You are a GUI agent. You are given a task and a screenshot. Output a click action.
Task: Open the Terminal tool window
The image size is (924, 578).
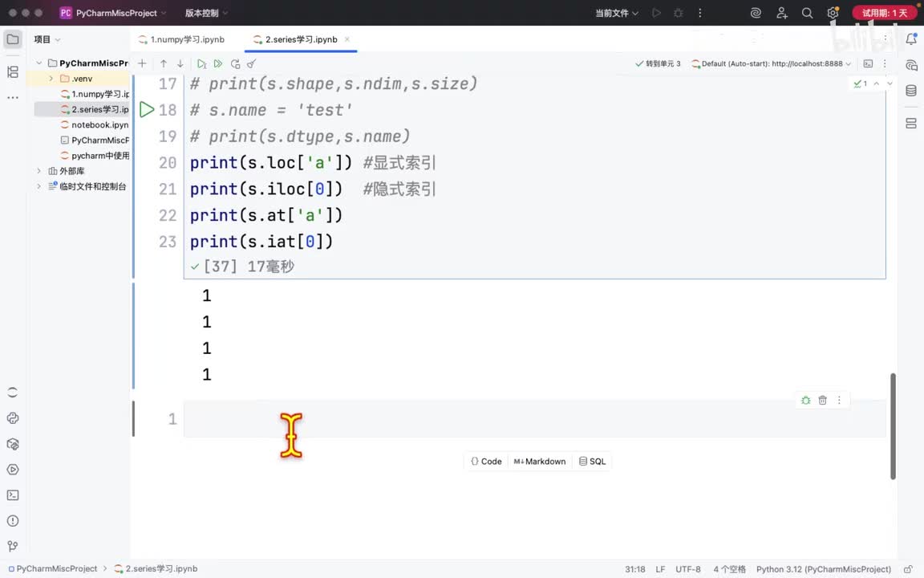pos(12,495)
